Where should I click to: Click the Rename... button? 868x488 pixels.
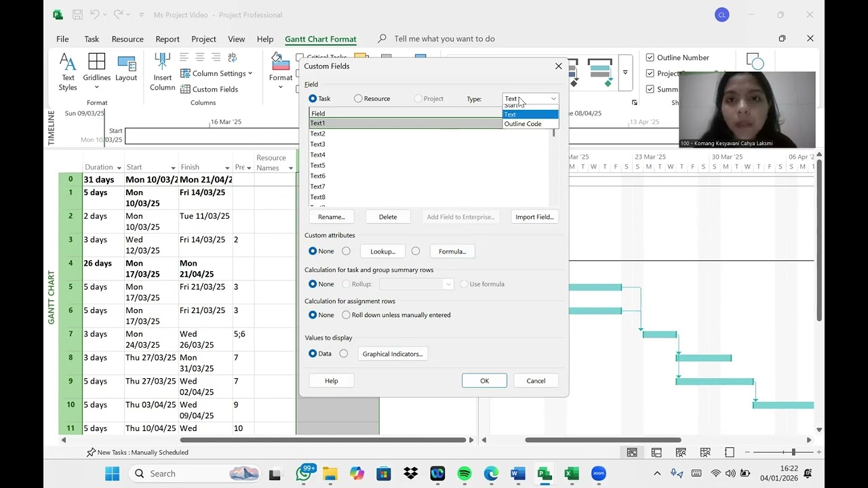pos(332,217)
